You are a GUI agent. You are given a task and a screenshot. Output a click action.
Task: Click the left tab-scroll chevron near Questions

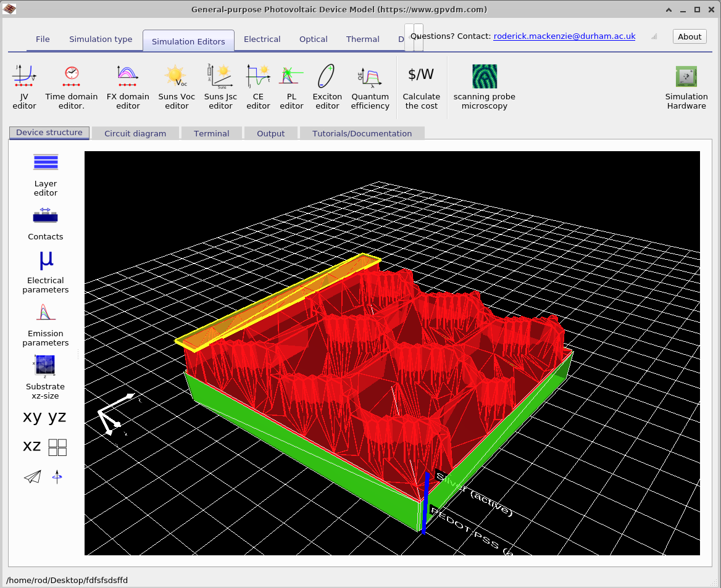click(x=409, y=37)
